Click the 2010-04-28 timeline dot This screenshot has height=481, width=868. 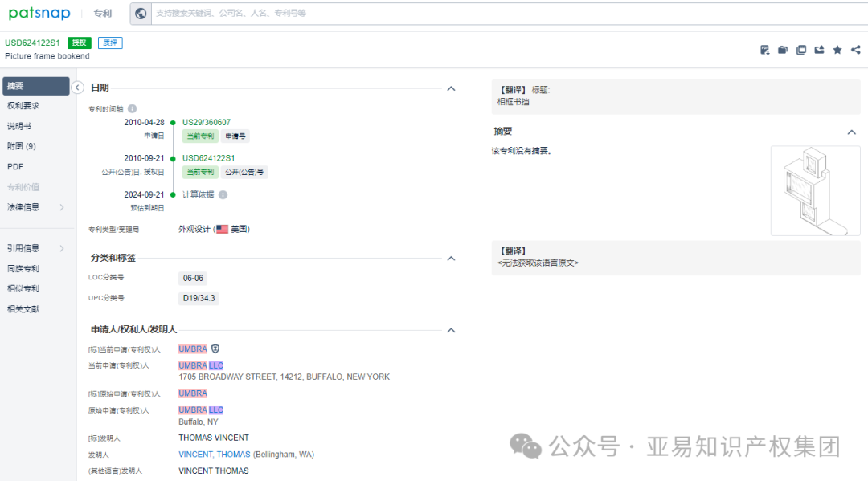click(x=173, y=123)
